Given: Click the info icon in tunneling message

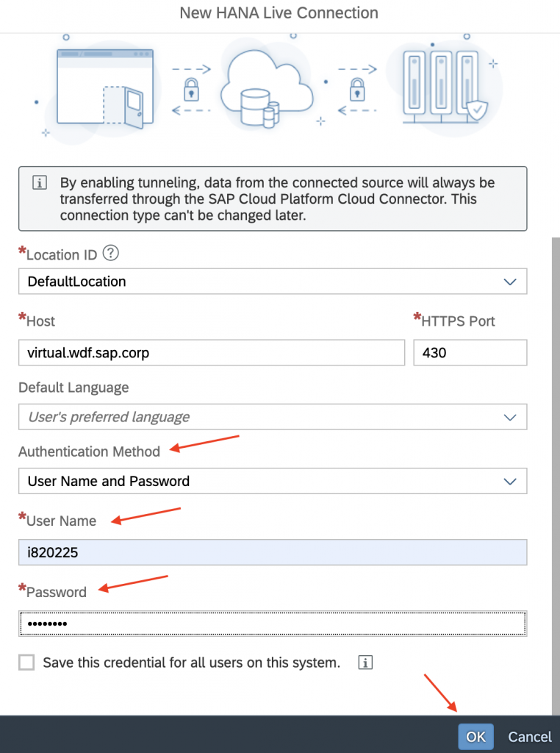Looking at the screenshot, I should 40,182.
